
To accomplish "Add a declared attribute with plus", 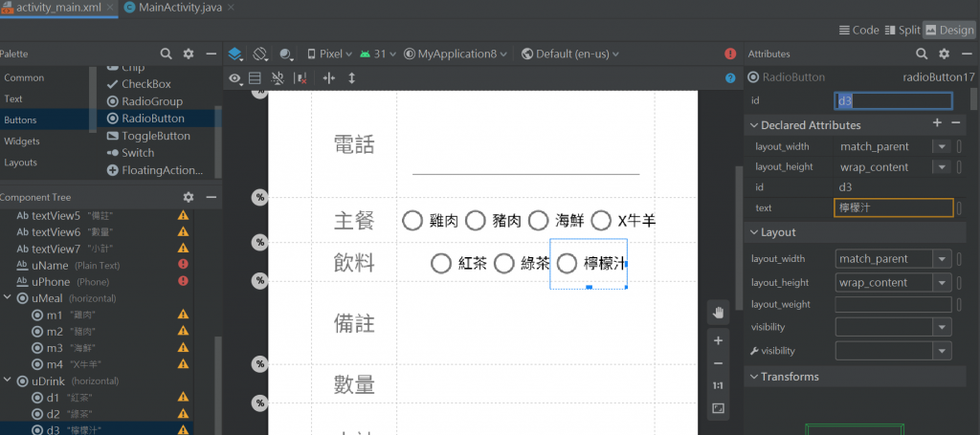I will click(x=937, y=123).
